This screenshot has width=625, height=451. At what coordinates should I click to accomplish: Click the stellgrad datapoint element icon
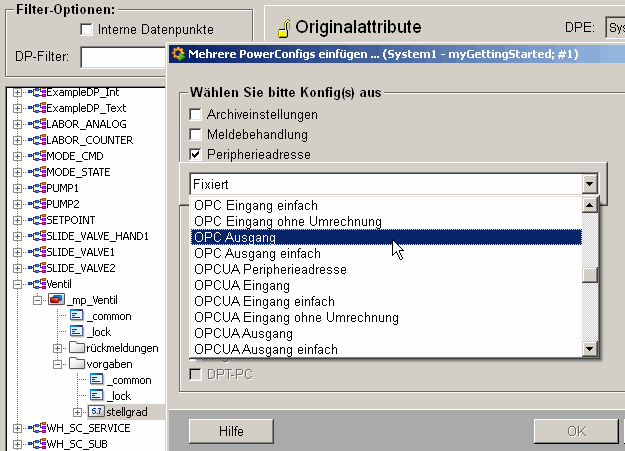coord(97,412)
